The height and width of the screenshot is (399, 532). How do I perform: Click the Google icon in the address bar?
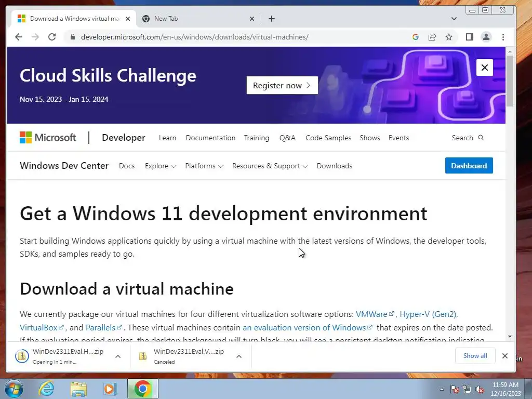[x=415, y=37]
